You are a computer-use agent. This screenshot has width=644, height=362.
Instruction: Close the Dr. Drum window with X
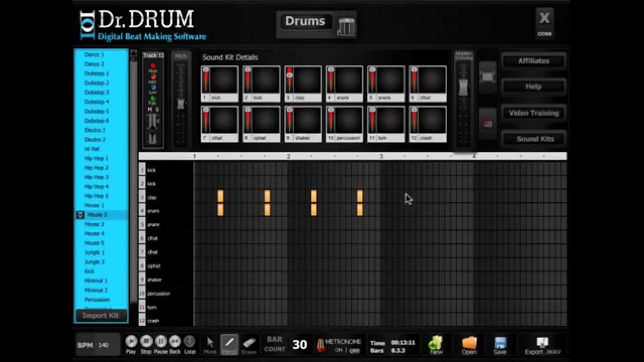(544, 23)
